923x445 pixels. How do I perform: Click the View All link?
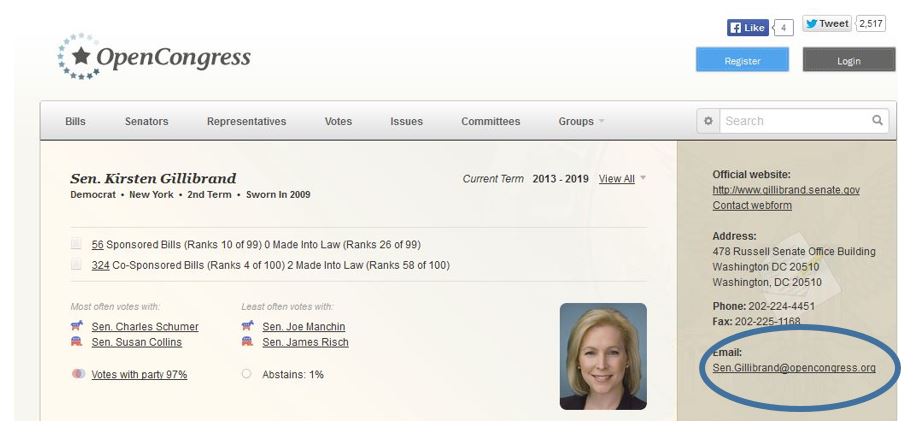(x=617, y=179)
